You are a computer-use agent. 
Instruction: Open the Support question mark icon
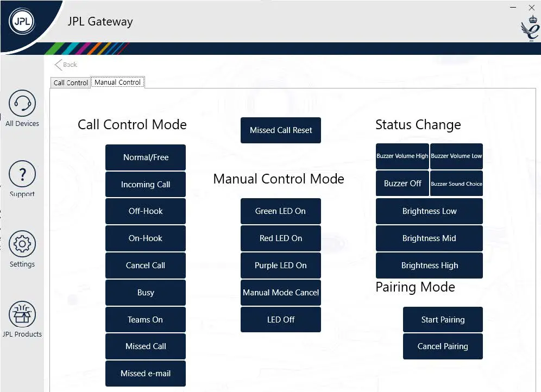(x=22, y=174)
